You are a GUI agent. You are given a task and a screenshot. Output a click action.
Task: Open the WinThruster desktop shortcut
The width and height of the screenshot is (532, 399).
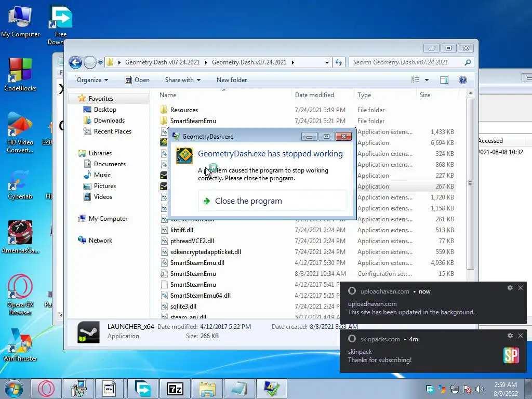click(20, 345)
